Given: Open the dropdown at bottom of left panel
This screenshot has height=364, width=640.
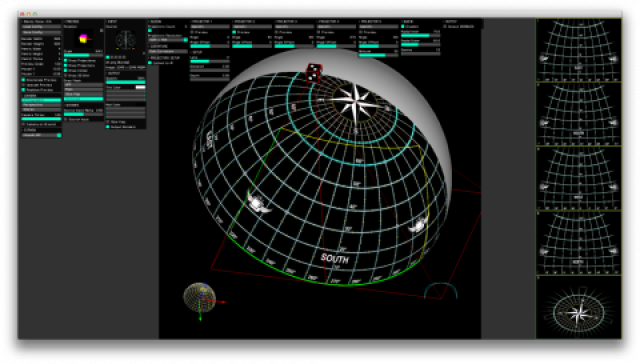Looking at the screenshot, I should coord(41,135).
